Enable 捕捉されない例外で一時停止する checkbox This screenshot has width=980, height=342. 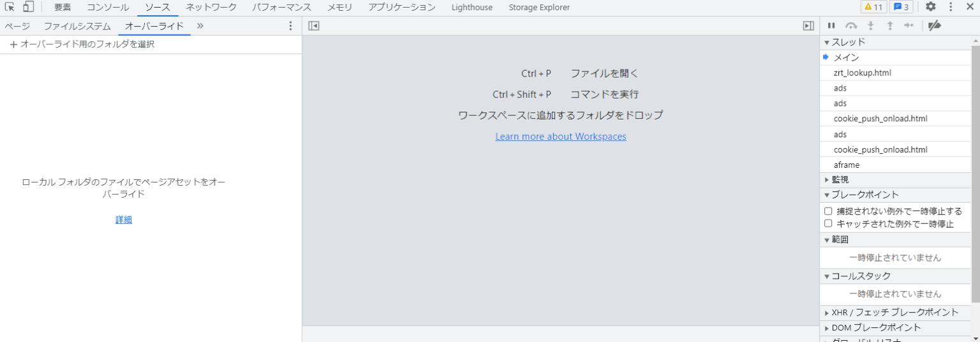[828, 211]
